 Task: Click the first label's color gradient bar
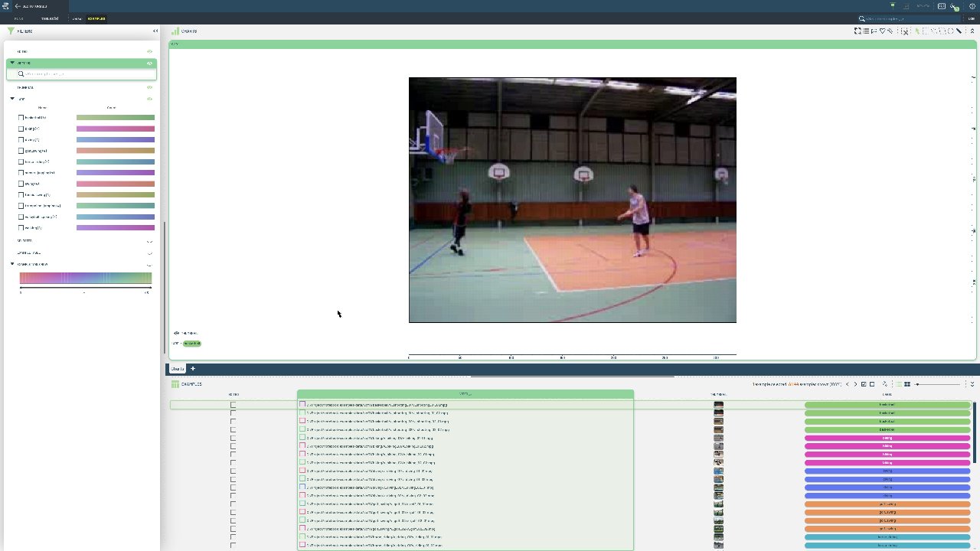tap(115, 118)
